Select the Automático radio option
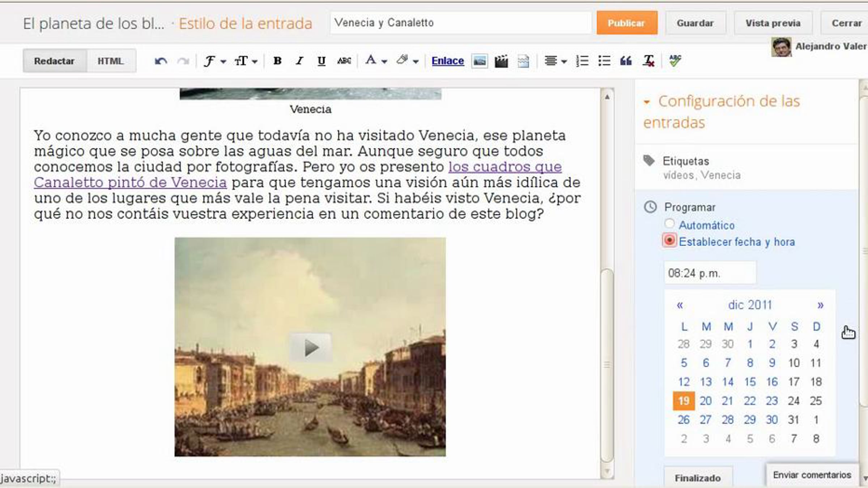Screen dimensions: 868x488 pos(669,224)
